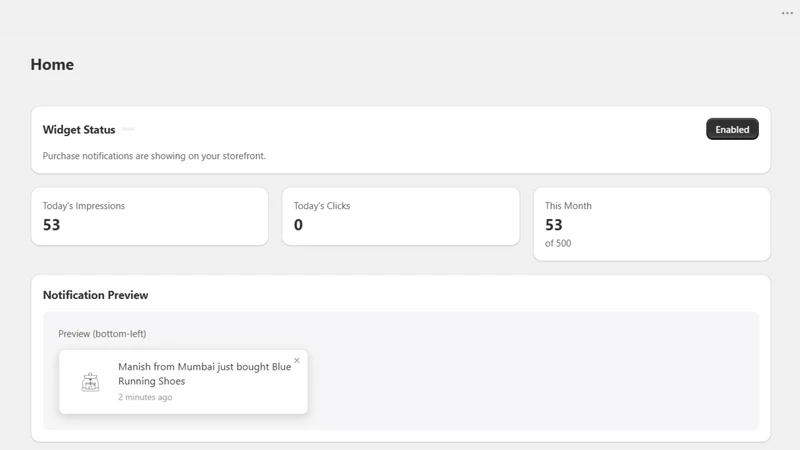The height and width of the screenshot is (450, 800).
Task: Select the Today's Clicks value 0
Action: (x=298, y=225)
